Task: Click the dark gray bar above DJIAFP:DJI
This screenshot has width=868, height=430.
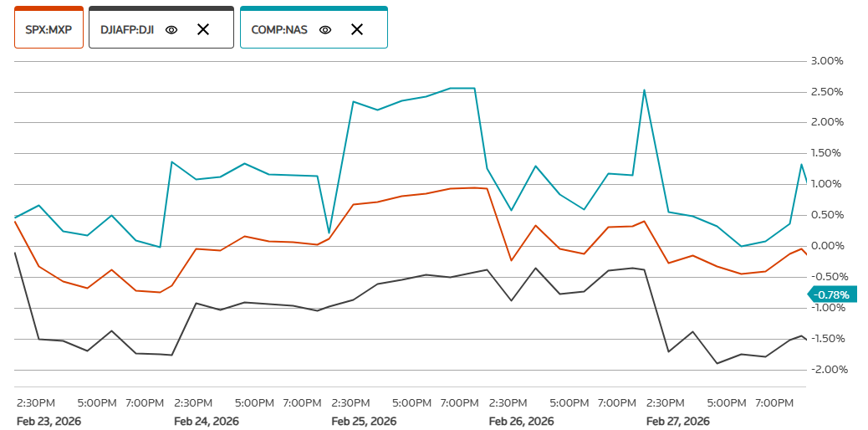Action: click(161, 8)
